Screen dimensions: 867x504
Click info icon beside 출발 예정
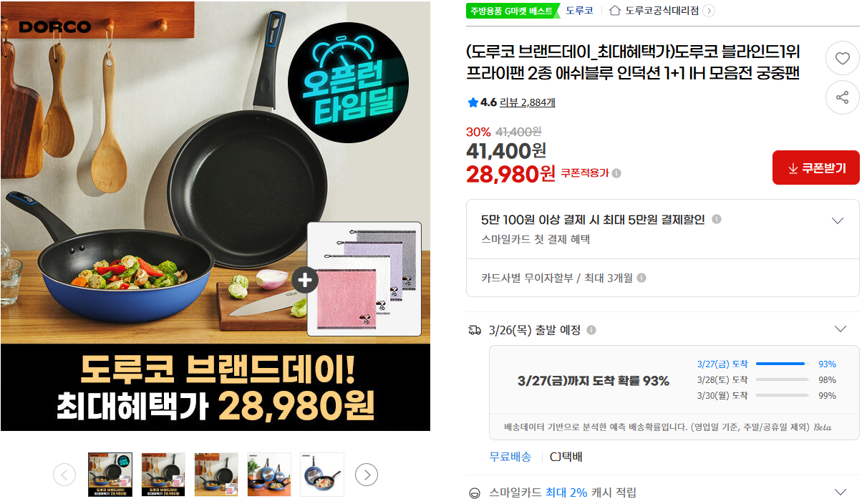point(591,330)
